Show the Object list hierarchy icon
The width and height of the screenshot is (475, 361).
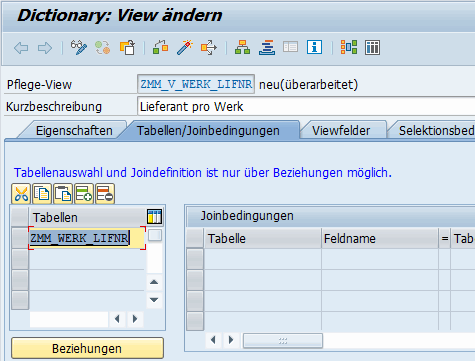[242, 47]
